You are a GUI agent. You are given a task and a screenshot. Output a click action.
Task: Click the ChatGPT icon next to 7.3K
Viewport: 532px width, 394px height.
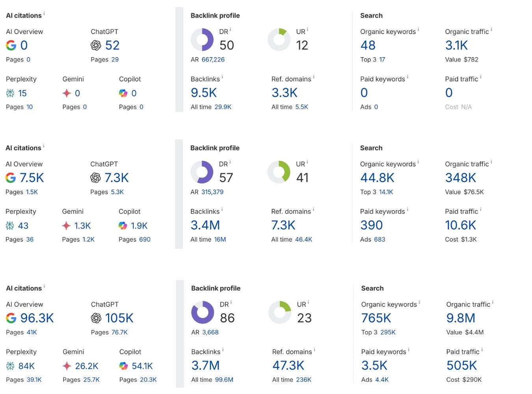tap(95, 178)
